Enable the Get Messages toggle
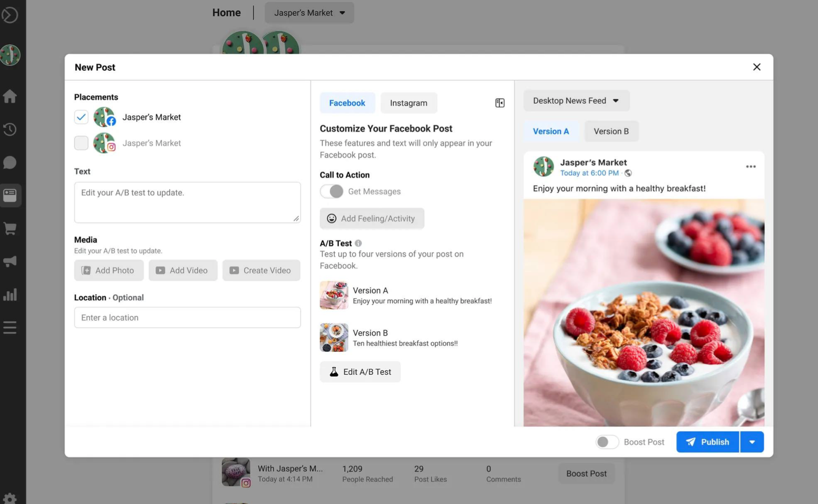The height and width of the screenshot is (504, 818). tap(332, 192)
